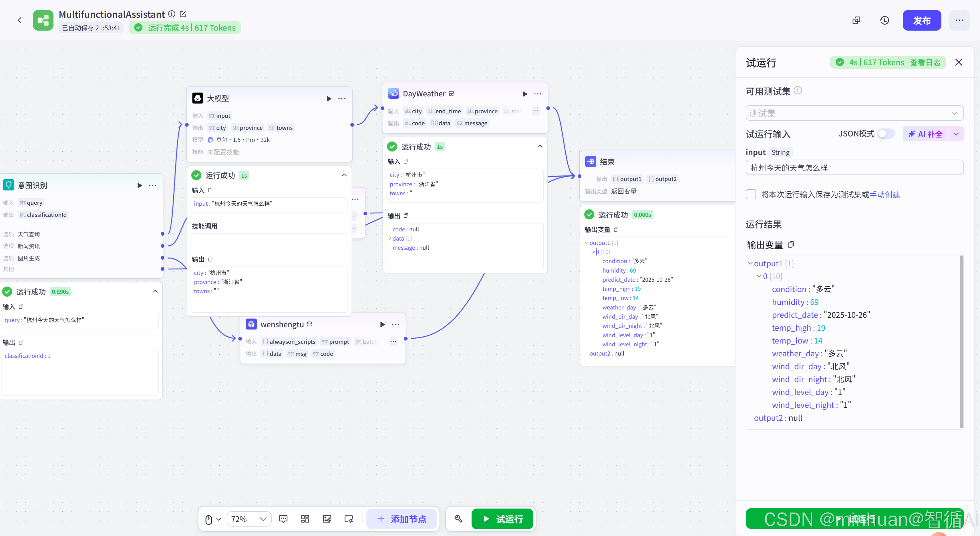The width and height of the screenshot is (980, 536).
Task: Open the version history clock icon
Action: [884, 20]
